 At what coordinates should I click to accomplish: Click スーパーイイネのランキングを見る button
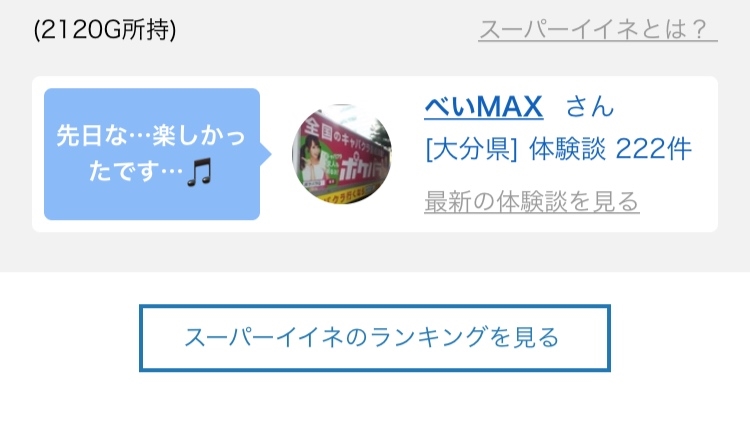[375, 338]
